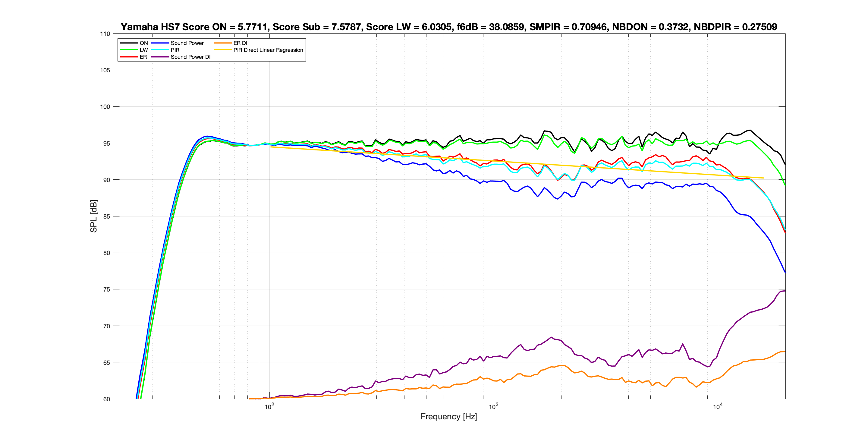Click the Sound Power DI legend entry

[190, 57]
